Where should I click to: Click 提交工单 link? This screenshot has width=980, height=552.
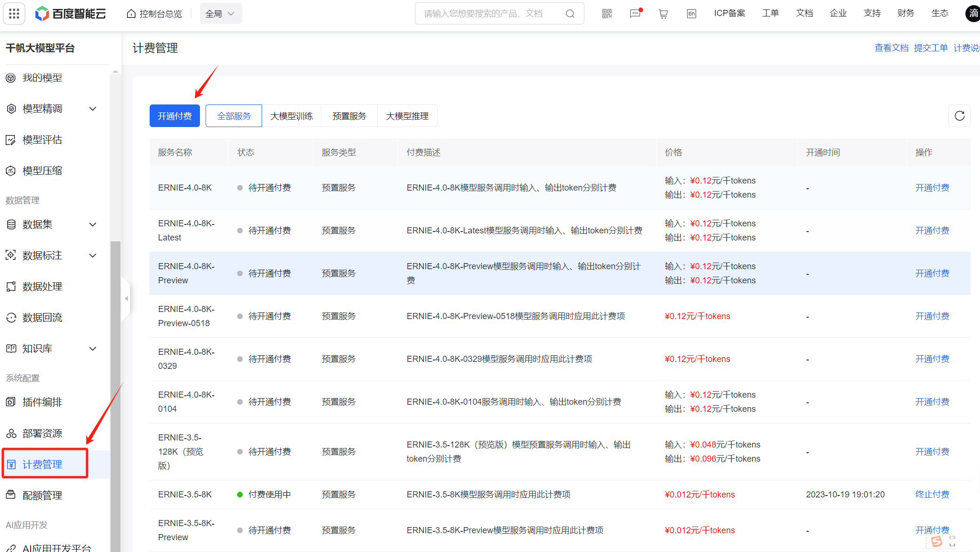[931, 48]
